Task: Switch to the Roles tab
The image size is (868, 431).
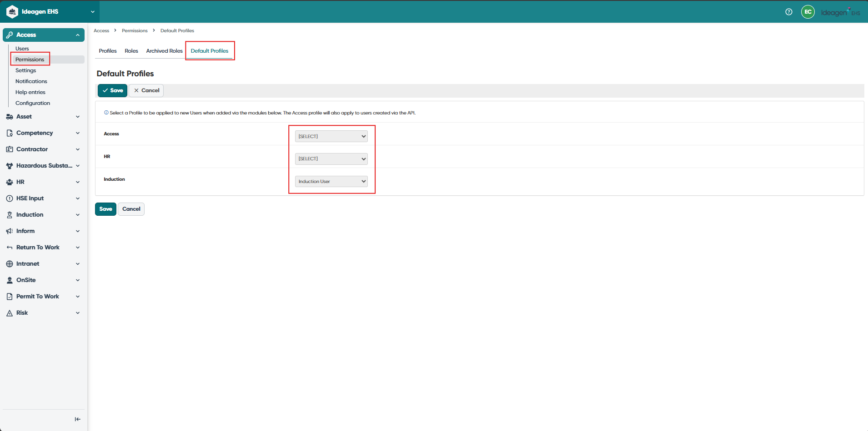Action: [131, 51]
